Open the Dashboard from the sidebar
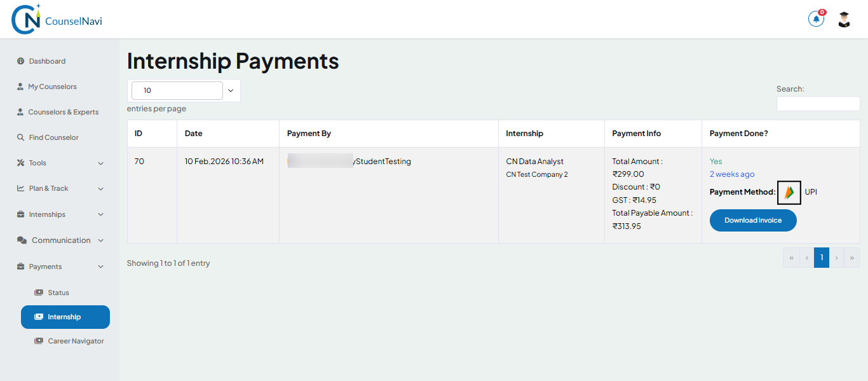Screen dimensions: 868x381 (x=48, y=60)
